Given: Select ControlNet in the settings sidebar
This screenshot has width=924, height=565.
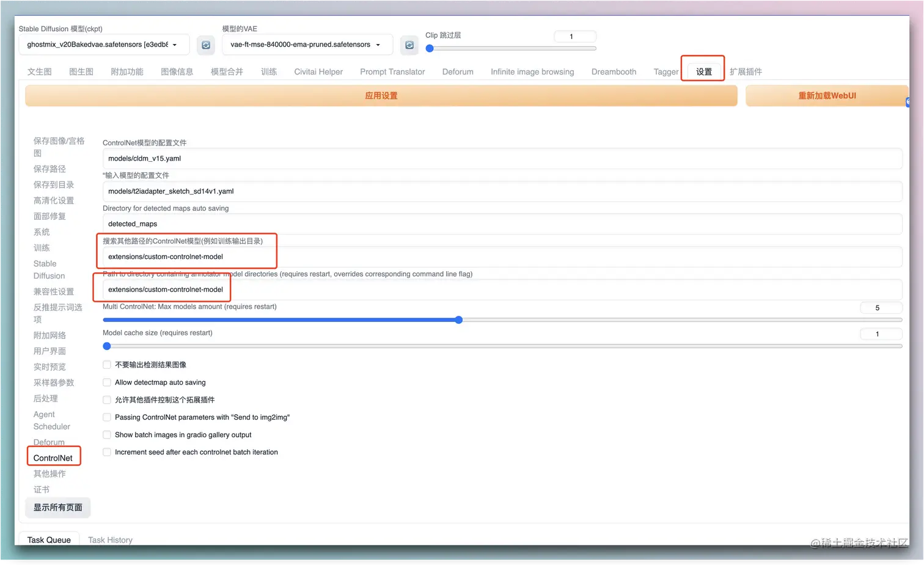Looking at the screenshot, I should point(53,458).
